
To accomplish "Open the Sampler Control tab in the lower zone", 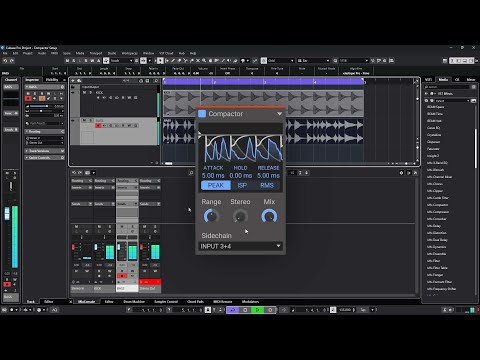I will (166, 302).
